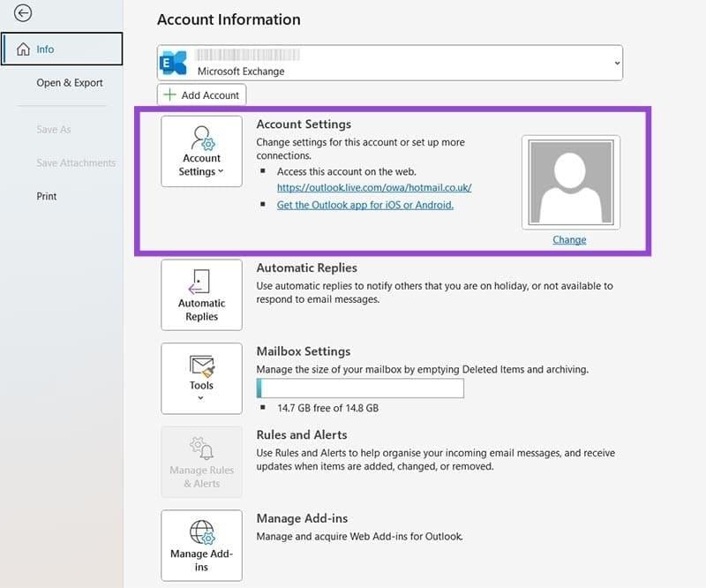This screenshot has width=706, height=588.
Task: Click Get the Outlook app link
Action: [x=364, y=205]
